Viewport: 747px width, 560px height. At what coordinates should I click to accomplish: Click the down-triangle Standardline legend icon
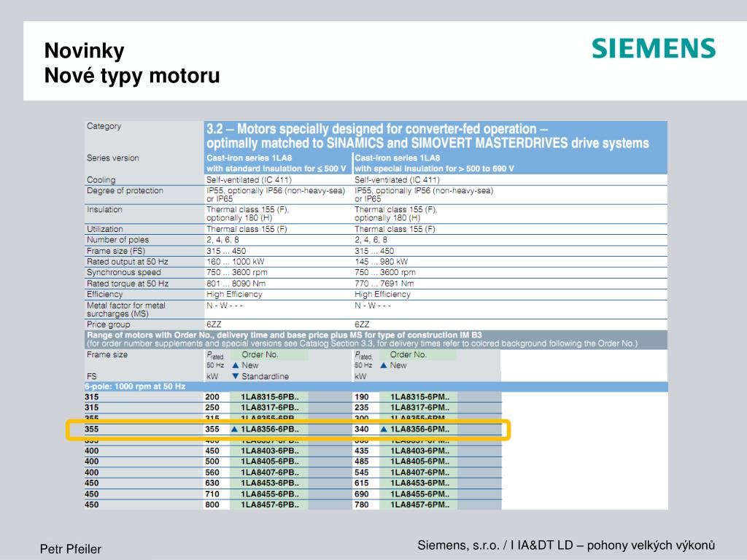(236, 376)
